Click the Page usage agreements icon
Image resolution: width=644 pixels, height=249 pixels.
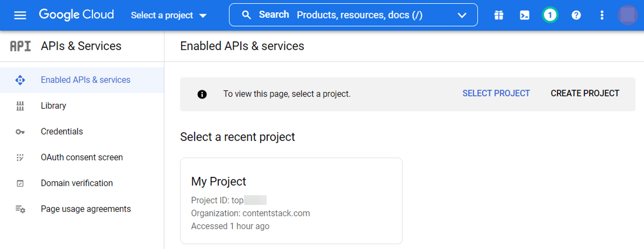tap(20, 209)
